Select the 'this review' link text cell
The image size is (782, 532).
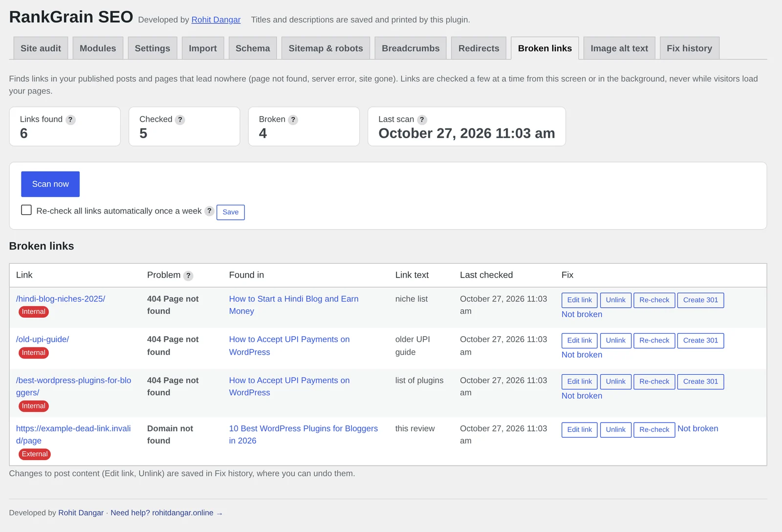415,429
